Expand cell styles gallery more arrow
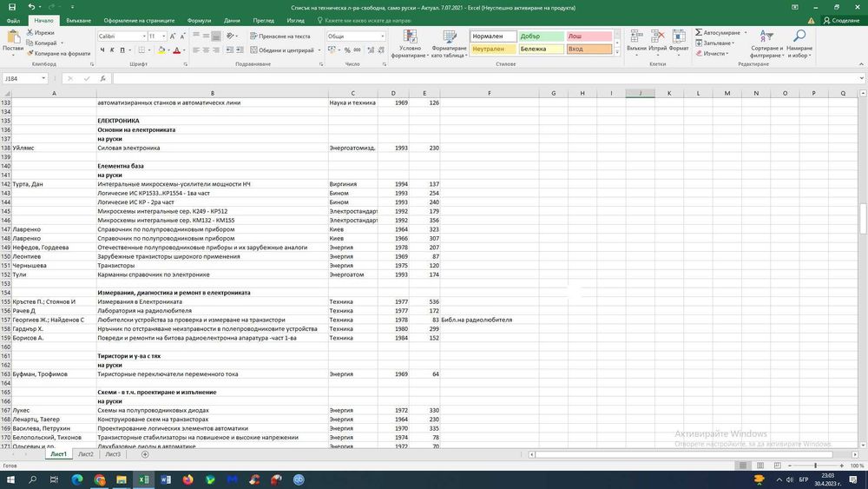The width and height of the screenshot is (868, 489). coord(617,52)
